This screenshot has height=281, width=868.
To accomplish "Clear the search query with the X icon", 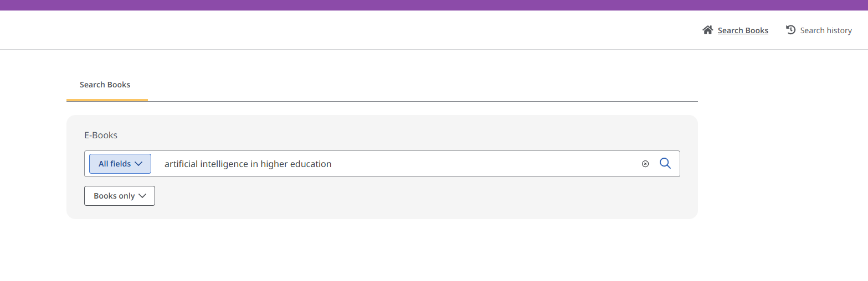I will tap(645, 164).
